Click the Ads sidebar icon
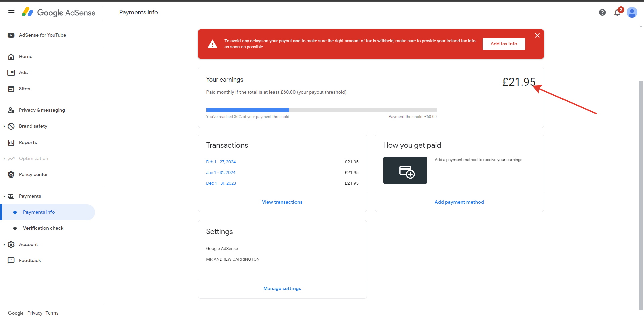The width and height of the screenshot is (644, 318). click(x=11, y=73)
